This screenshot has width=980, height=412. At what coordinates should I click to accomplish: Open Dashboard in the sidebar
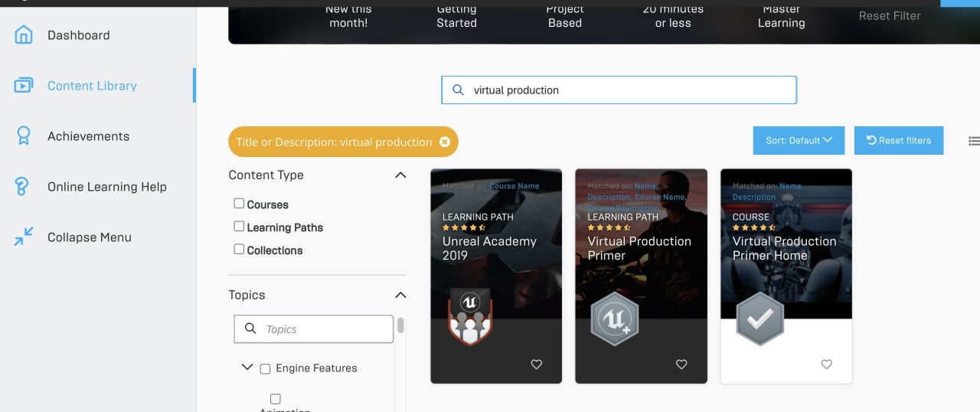(78, 35)
